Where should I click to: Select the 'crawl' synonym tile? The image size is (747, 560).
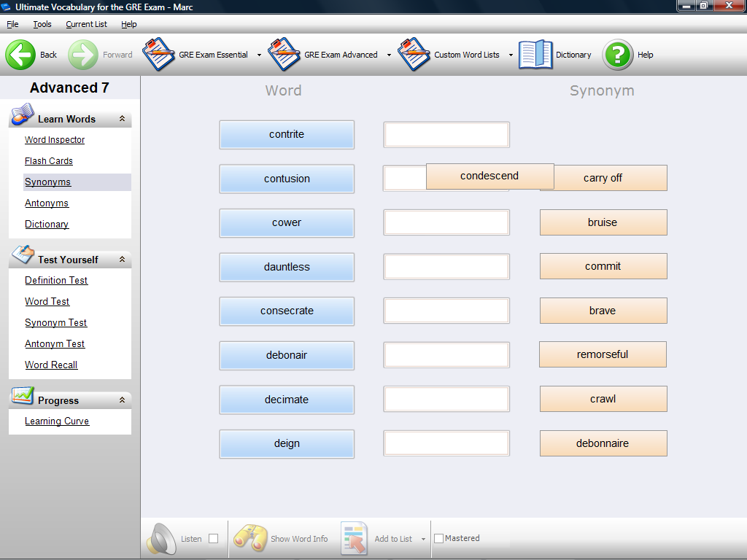tap(603, 399)
